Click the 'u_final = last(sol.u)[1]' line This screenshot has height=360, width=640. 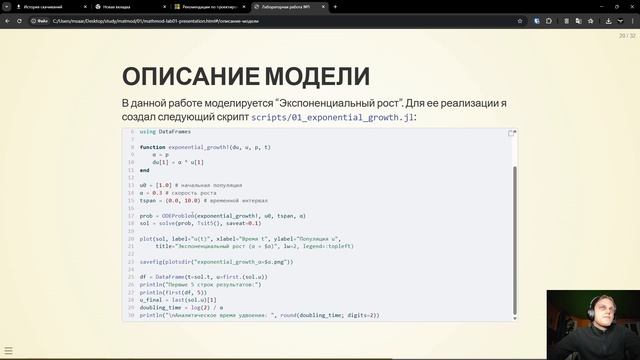coord(178,300)
